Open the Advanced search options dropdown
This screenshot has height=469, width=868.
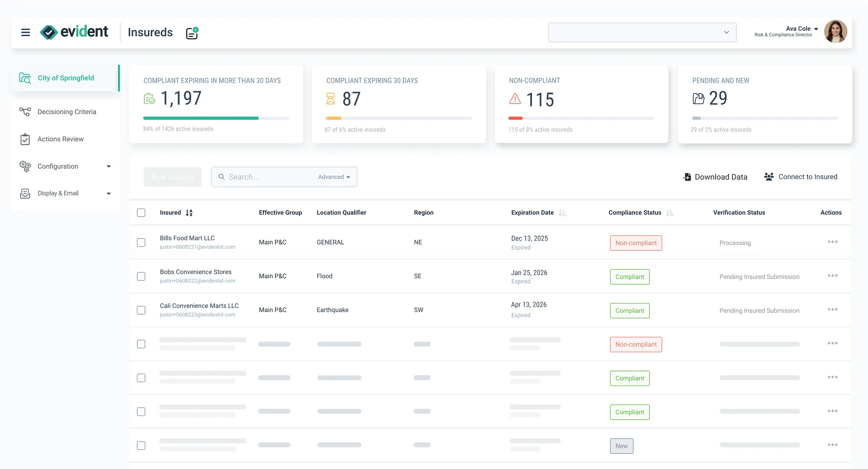pyautogui.click(x=334, y=177)
